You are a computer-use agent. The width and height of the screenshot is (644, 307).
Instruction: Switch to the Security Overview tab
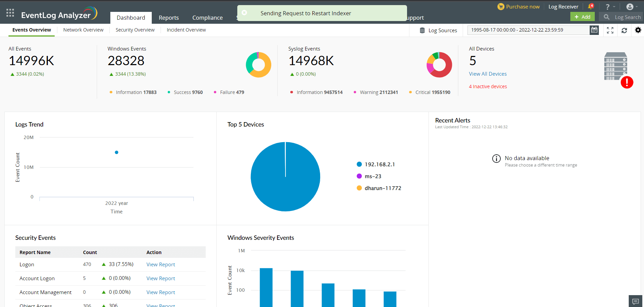[135, 30]
